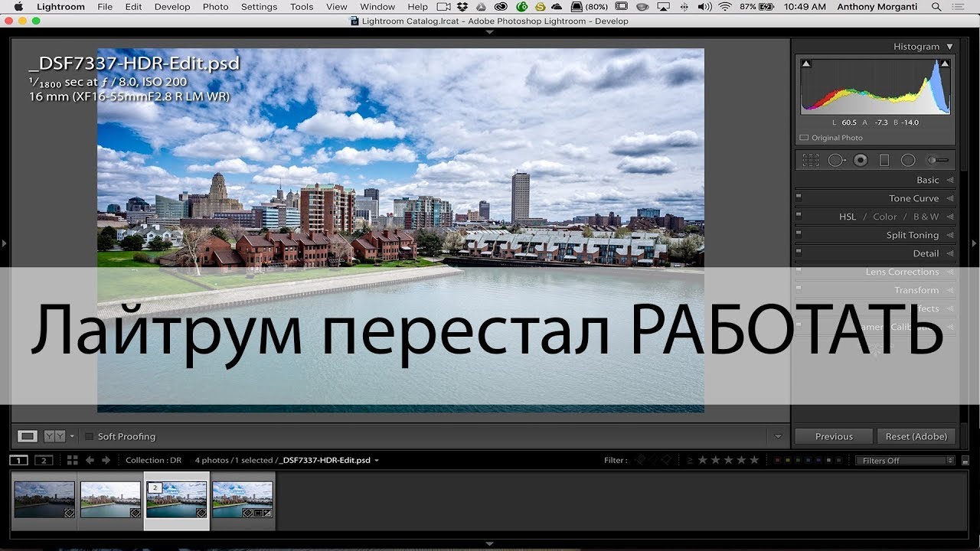Switch HSL panel to B & W mode
This screenshot has height=551, width=980.
pyautogui.click(x=926, y=217)
